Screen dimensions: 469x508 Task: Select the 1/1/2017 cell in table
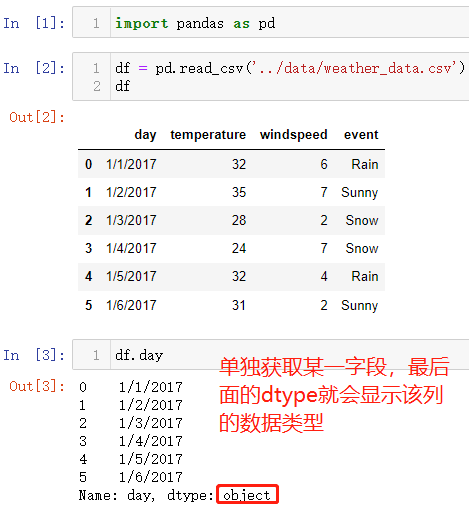coord(131,164)
